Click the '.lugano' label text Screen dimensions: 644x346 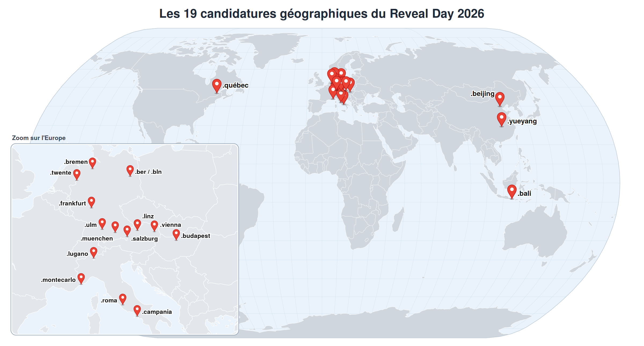(x=77, y=254)
